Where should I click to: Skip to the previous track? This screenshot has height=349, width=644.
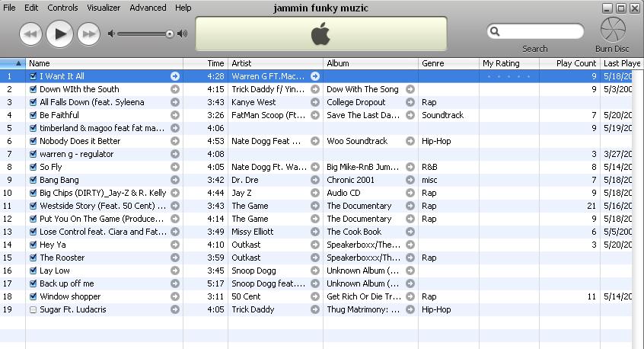30,34
